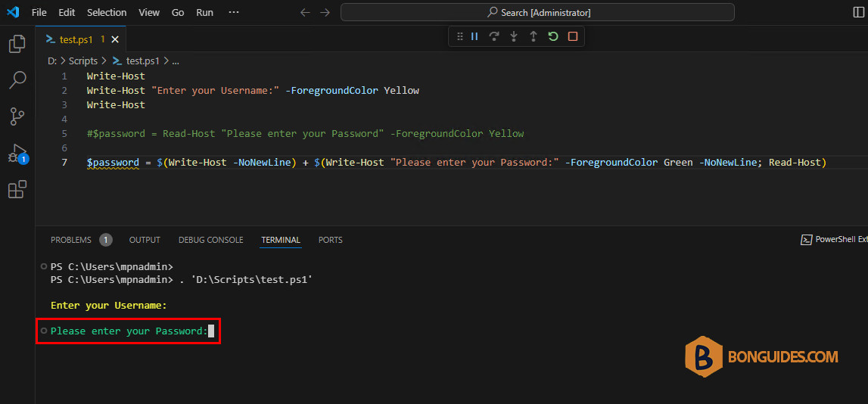Step into in the debug toolbar
This screenshot has height=404, width=868.
point(514,36)
